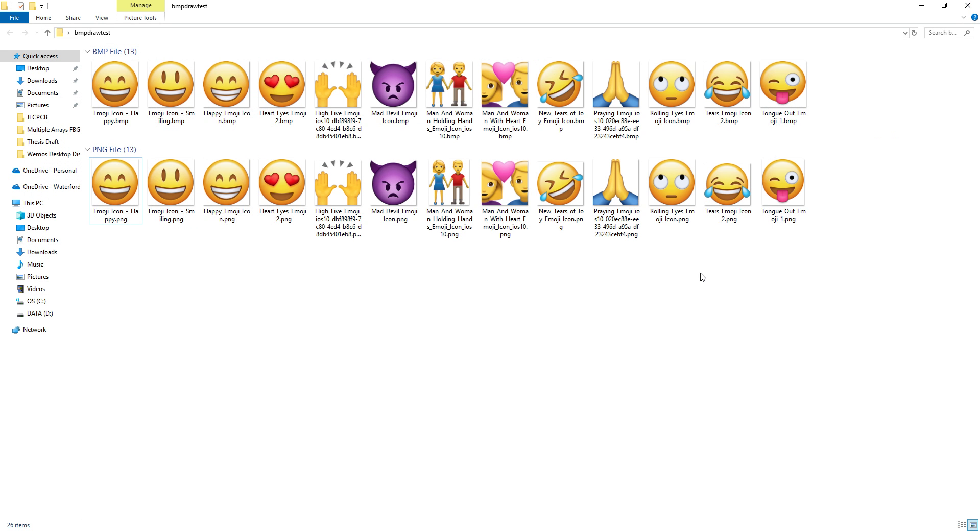Open 3D Objects under This PC
The height and width of the screenshot is (531, 980).
point(41,215)
